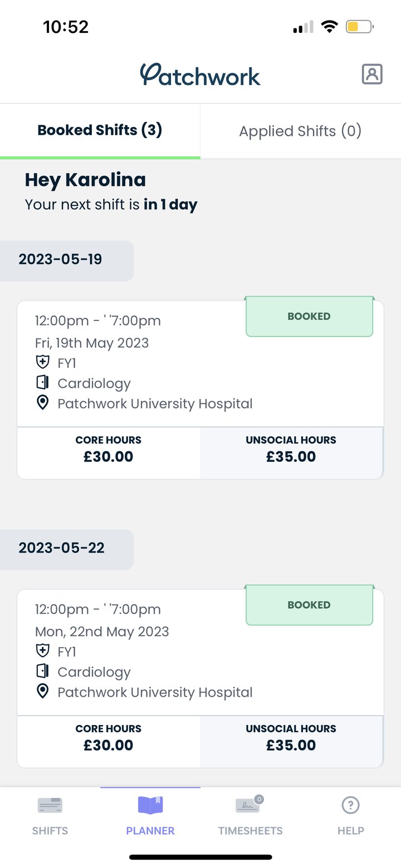The height and width of the screenshot is (868, 401).
Task: Tap the Shifts icon in bottom navigation
Action: point(50,805)
